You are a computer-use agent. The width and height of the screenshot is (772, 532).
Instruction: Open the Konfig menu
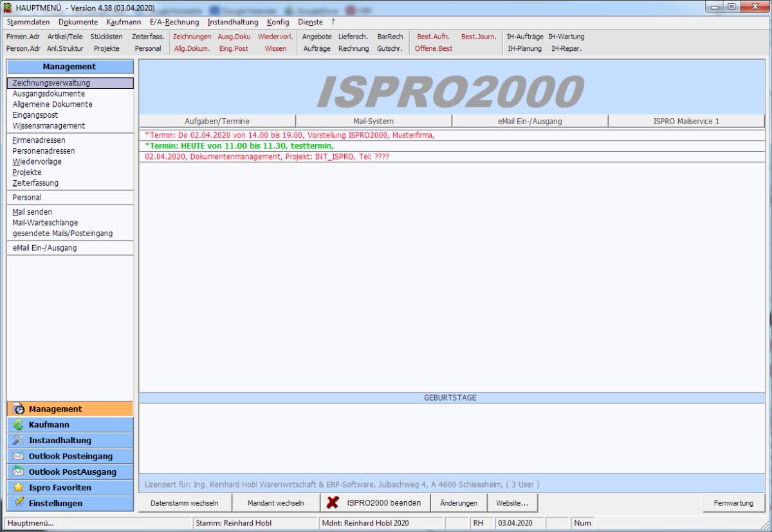(x=279, y=23)
